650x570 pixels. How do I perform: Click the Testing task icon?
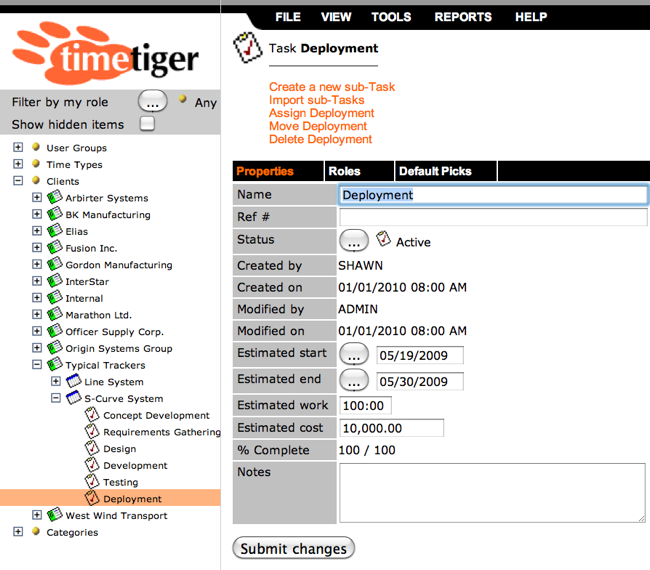[x=92, y=481]
